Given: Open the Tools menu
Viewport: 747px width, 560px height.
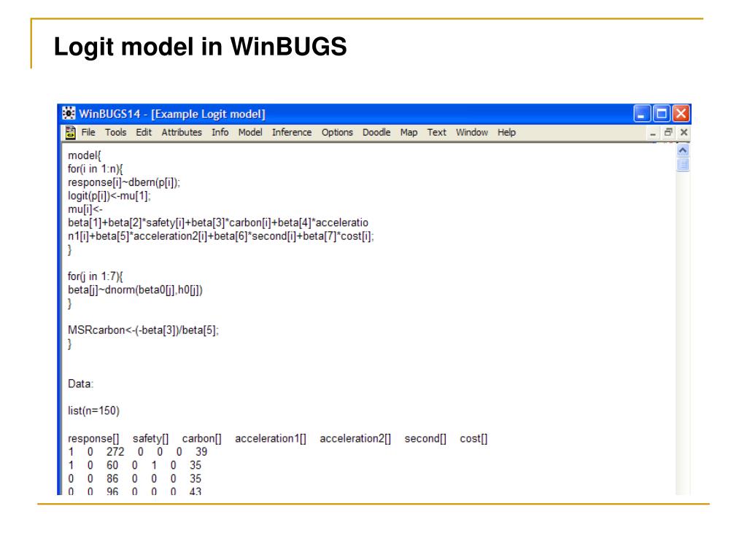Looking at the screenshot, I should (116, 133).
